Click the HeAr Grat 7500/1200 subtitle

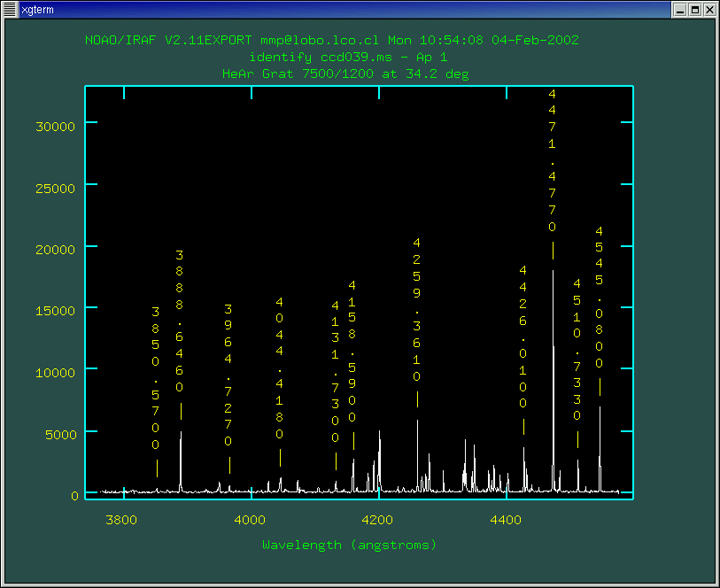tap(345, 73)
